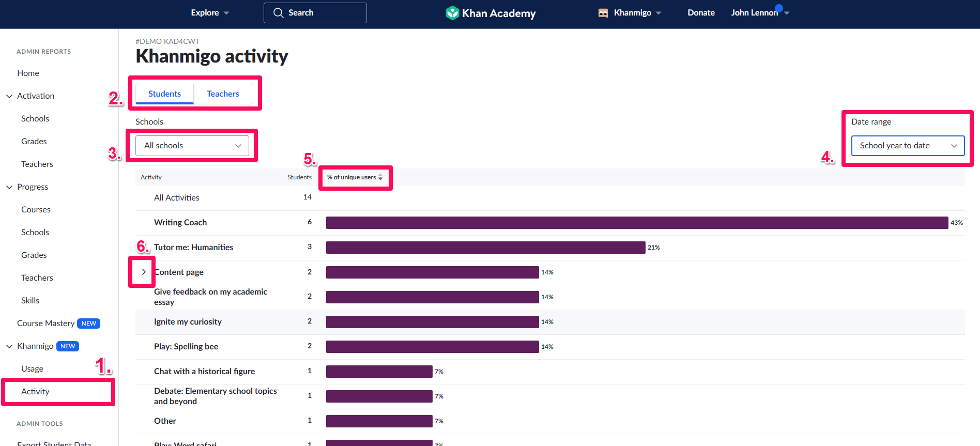Open the Khanmigo header dropdown

point(630,13)
